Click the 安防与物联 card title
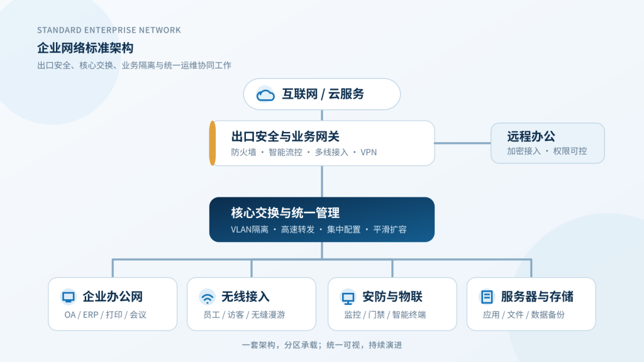Viewport: 644px width, 362px height. click(x=392, y=297)
